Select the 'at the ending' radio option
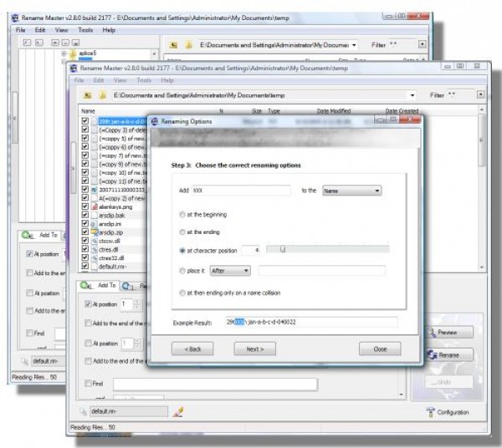The image size is (502, 448). [x=182, y=232]
